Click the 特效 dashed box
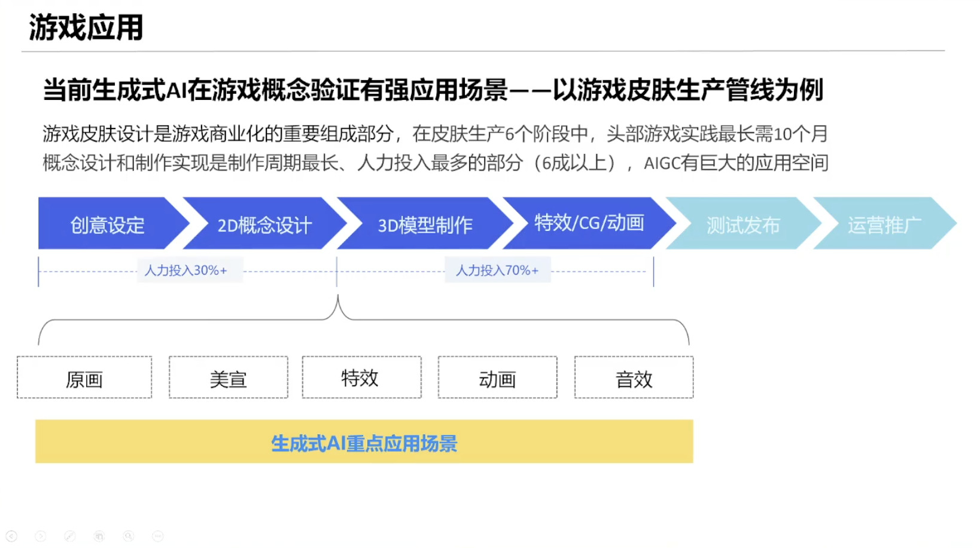 (x=361, y=378)
